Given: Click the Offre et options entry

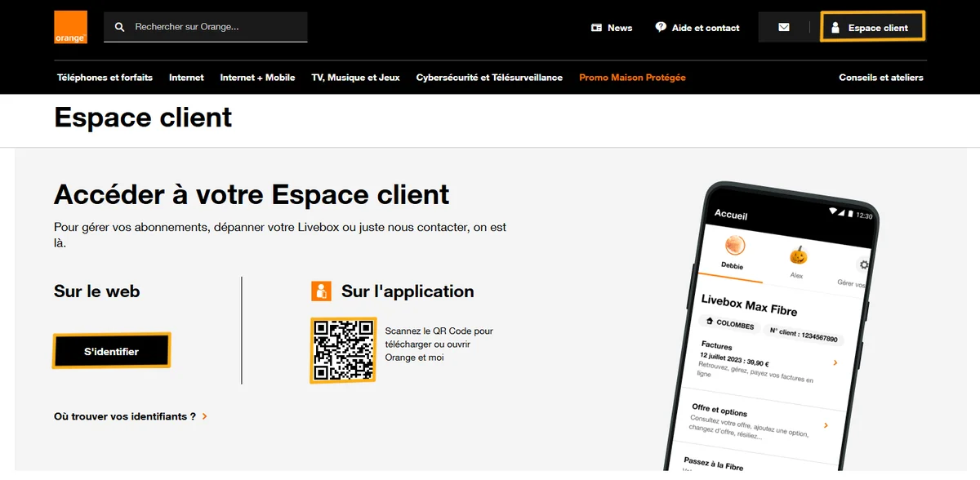Looking at the screenshot, I should coord(758,422).
